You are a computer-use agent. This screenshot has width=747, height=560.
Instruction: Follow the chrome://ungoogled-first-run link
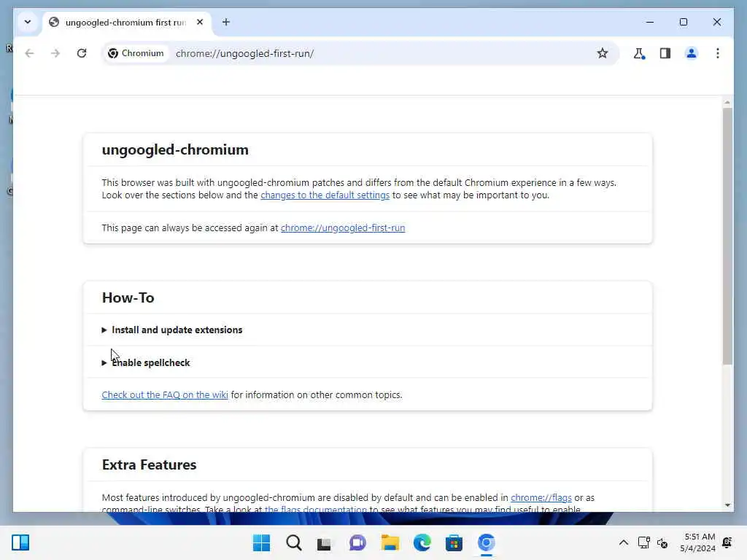pos(343,228)
